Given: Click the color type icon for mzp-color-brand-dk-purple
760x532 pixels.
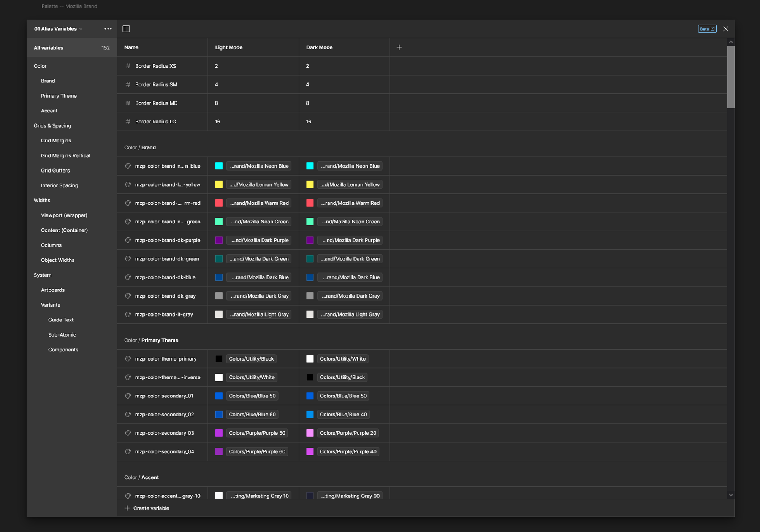Looking at the screenshot, I should click(x=128, y=241).
